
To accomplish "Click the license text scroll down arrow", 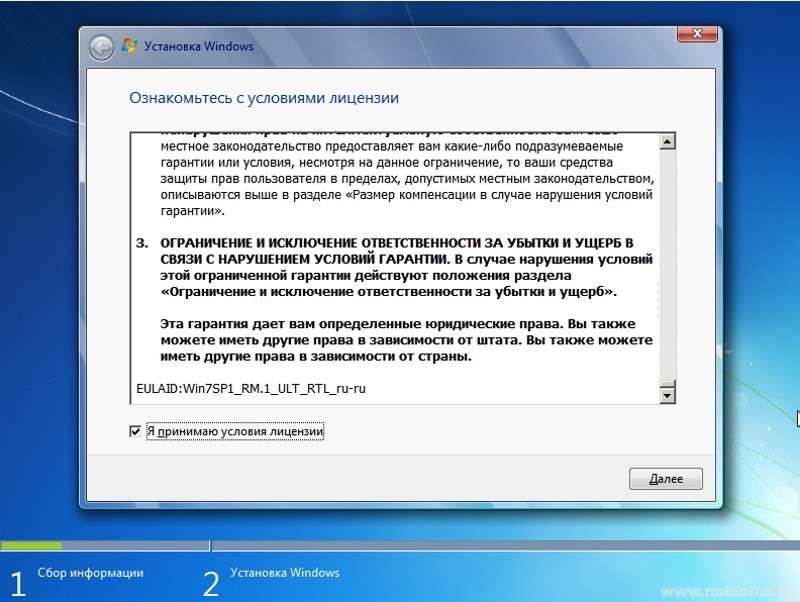I will tap(667, 395).
